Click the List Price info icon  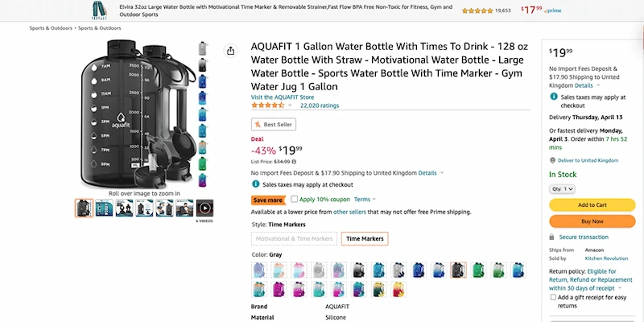click(x=293, y=162)
